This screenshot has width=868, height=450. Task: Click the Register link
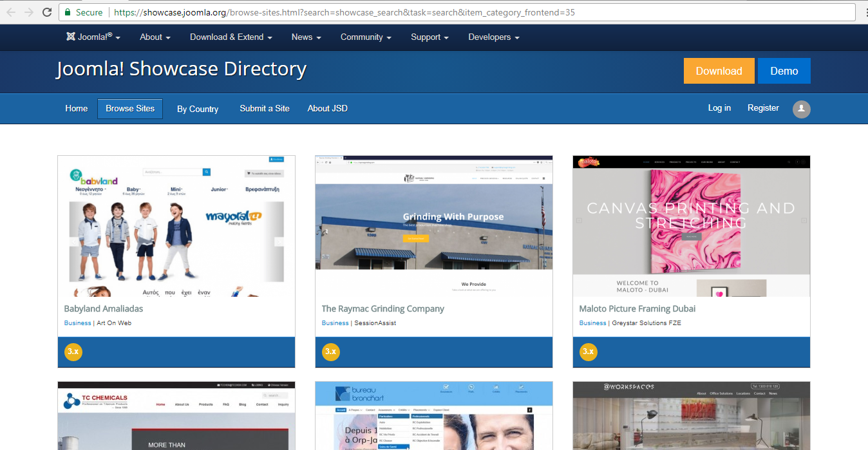coord(763,108)
